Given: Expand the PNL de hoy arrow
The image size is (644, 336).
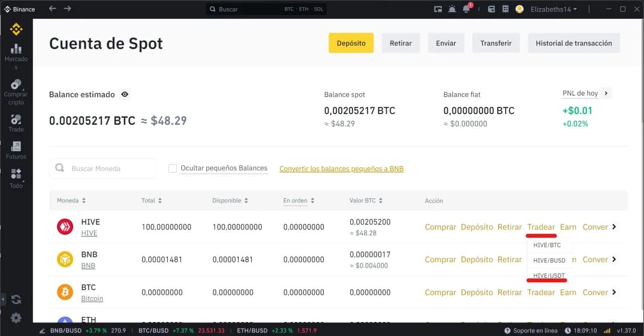Looking at the screenshot, I should (606, 93).
